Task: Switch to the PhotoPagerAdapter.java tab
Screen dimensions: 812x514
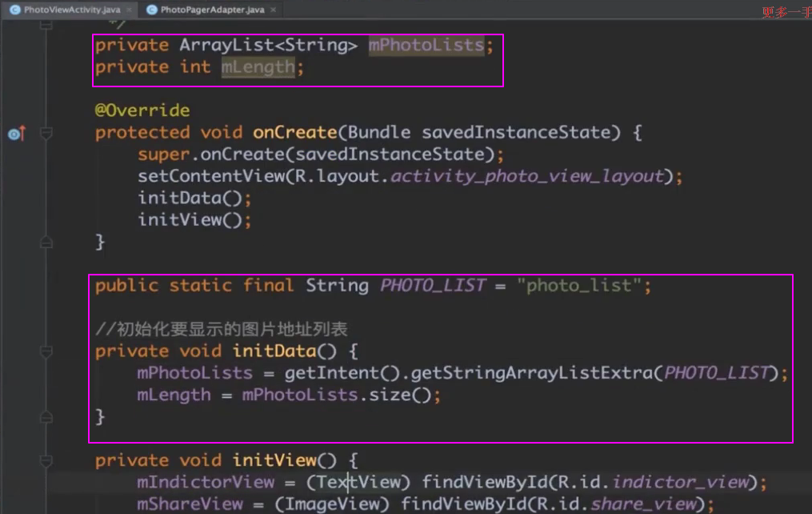Action: coord(212,10)
